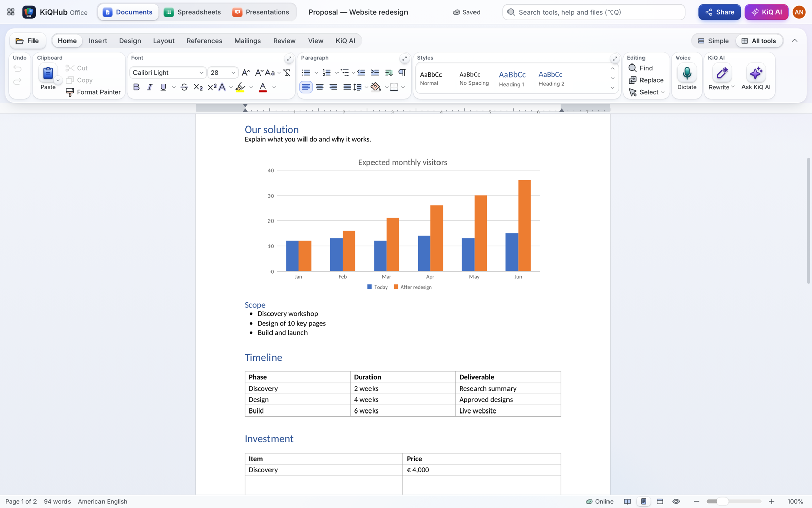This screenshot has width=812, height=508.
Task: Align paragraph to the right
Action: tap(333, 87)
